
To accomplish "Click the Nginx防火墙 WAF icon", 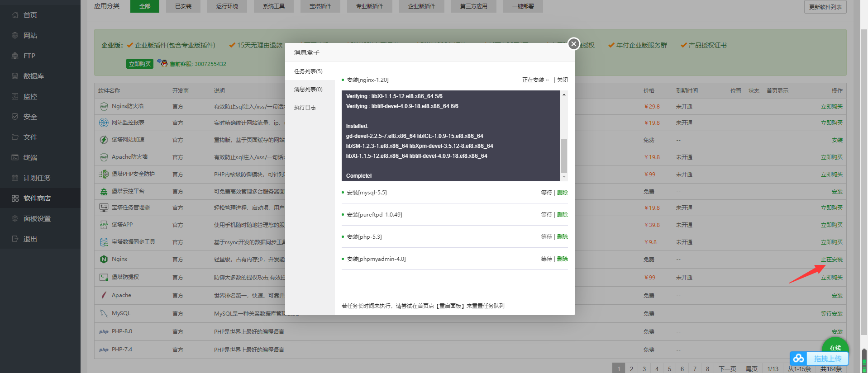I will click(x=104, y=107).
